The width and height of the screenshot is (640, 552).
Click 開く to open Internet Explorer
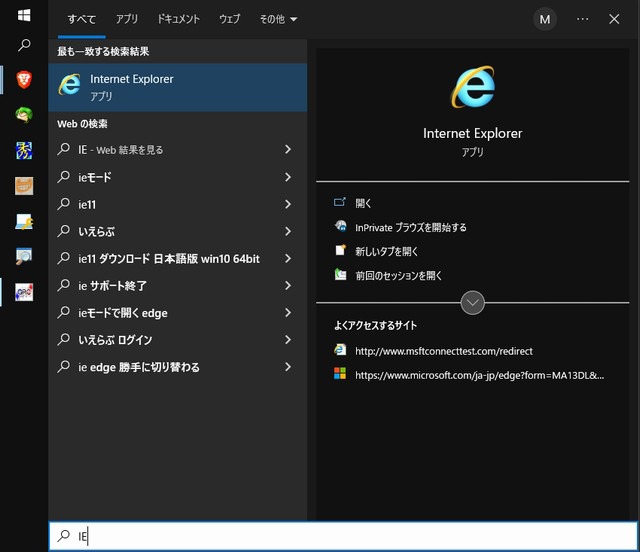click(363, 203)
